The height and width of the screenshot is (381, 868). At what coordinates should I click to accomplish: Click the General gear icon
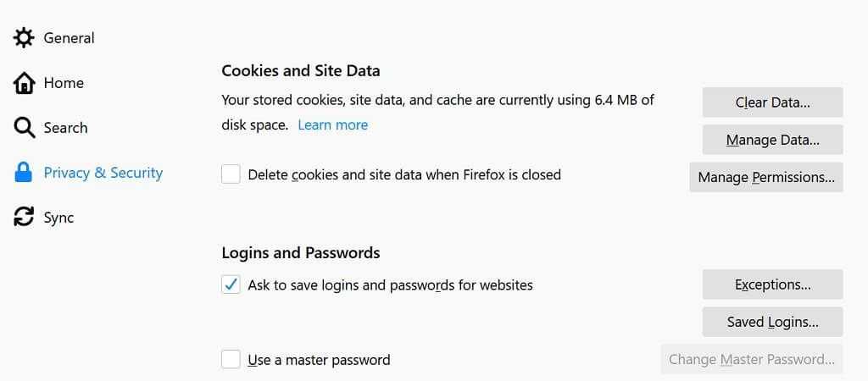[24, 38]
